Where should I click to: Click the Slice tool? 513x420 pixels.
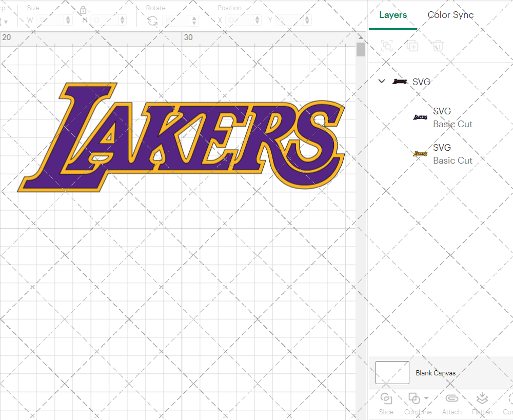coord(386,404)
